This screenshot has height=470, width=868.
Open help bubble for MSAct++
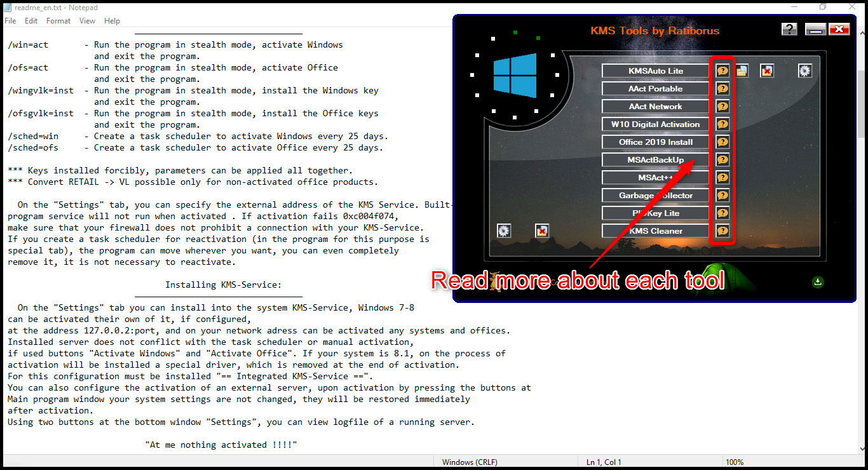(722, 178)
